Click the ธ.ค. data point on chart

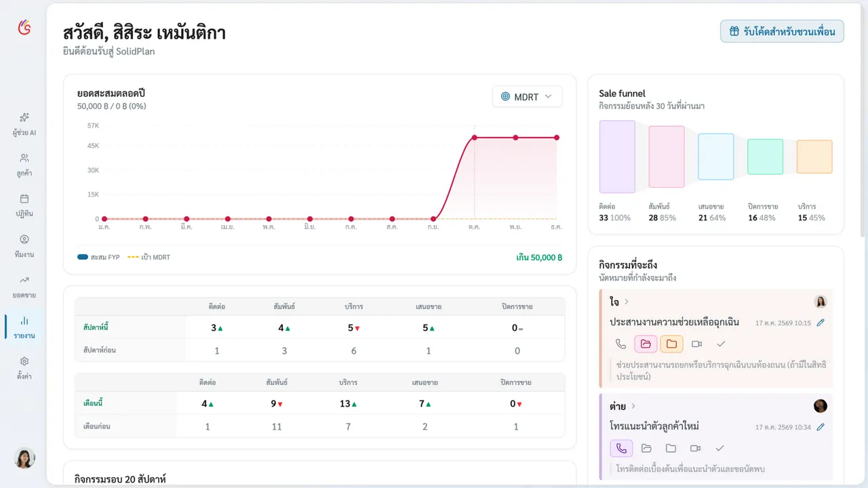[557, 138]
